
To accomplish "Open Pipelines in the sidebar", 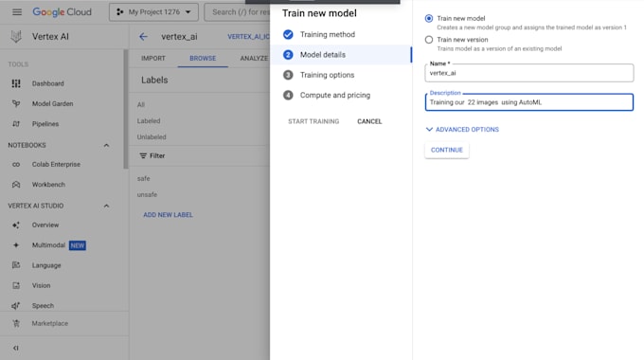I will 45,124.
